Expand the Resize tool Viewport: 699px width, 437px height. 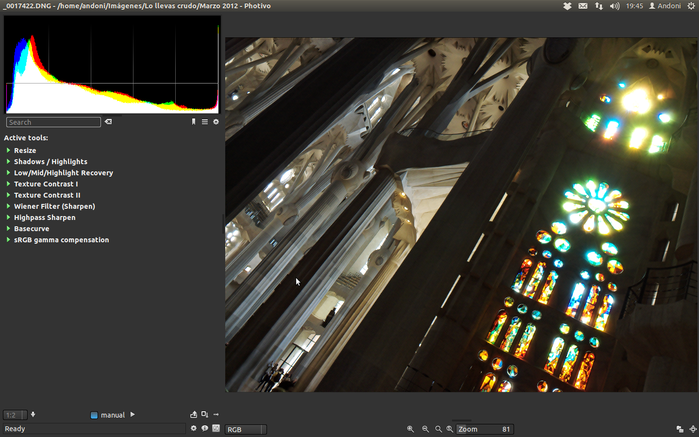click(x=9, y=150)
